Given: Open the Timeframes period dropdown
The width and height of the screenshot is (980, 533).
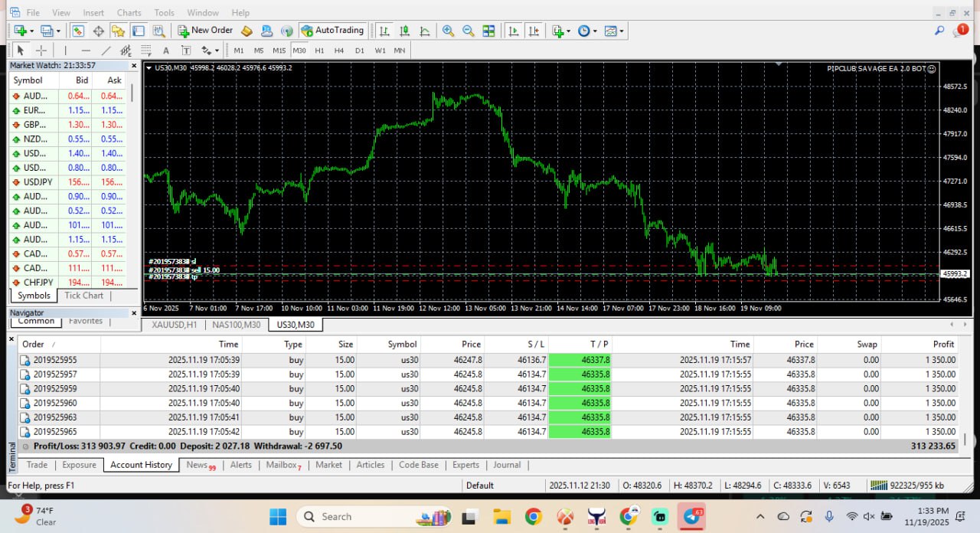Looking at the screenshot, I should click(x=586, y=31).
